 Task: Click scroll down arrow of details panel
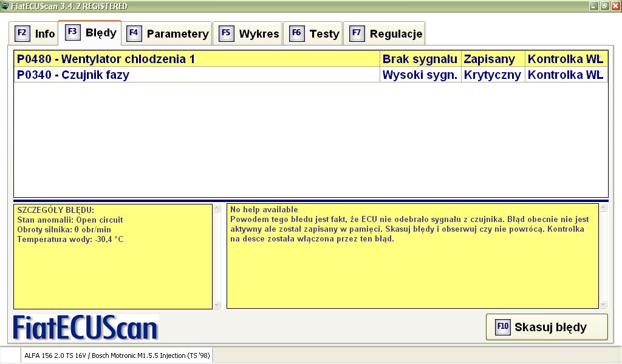[x=217, y=305]
